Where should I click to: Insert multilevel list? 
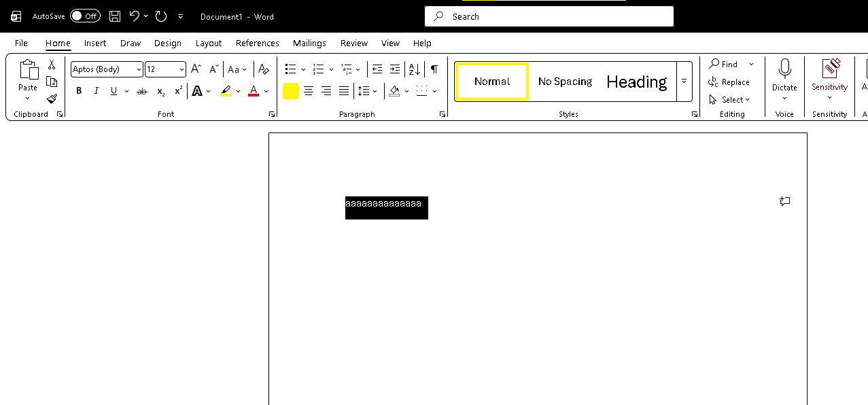346,69
